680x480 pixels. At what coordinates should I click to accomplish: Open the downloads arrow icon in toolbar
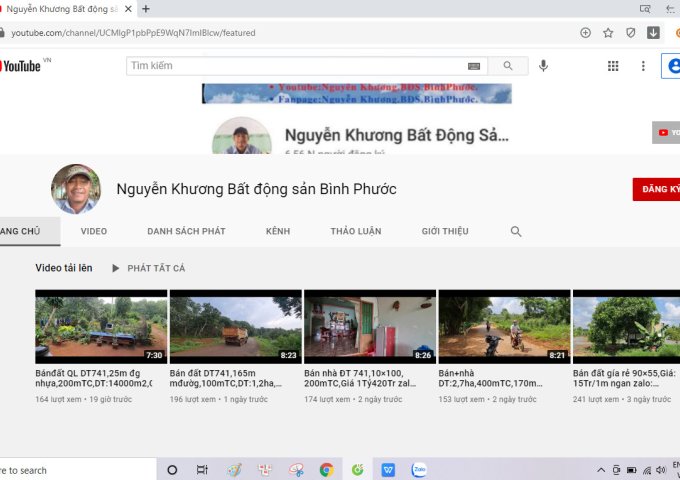click(x=653, y=33)
